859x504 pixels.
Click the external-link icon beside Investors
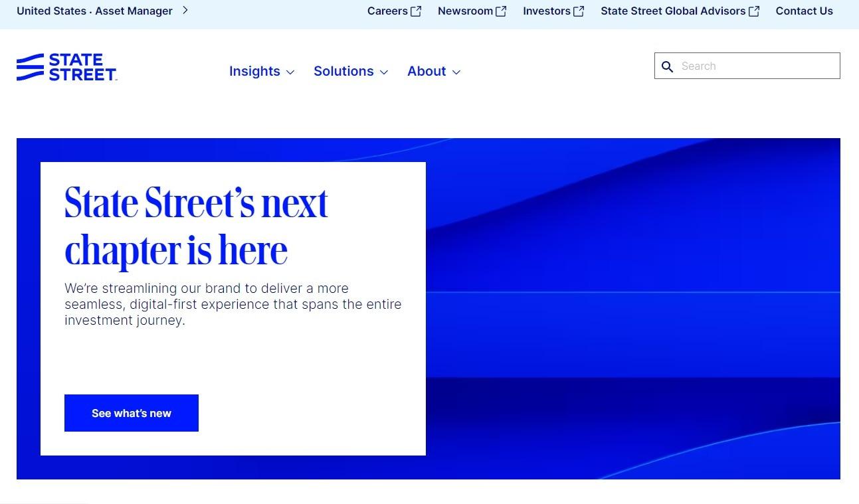point(579,11)
